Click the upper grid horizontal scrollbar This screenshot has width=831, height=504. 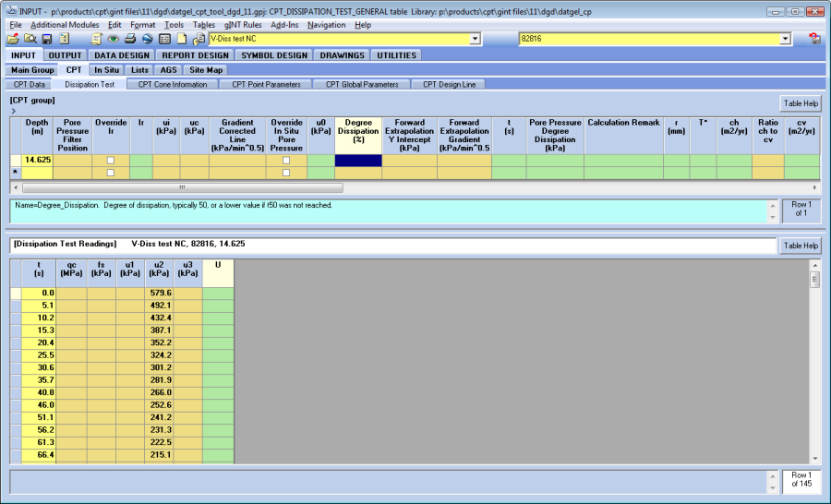pyautogui.click(x=175, y=187)
